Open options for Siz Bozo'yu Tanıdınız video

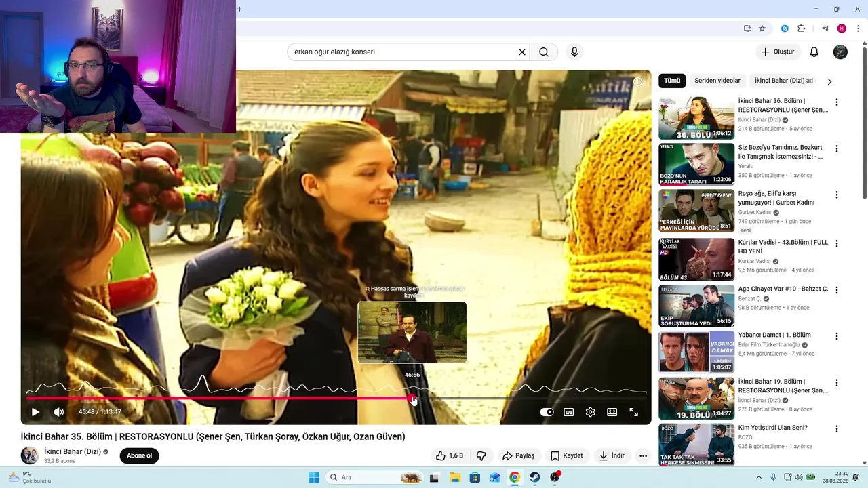click(x=837, y=148)
